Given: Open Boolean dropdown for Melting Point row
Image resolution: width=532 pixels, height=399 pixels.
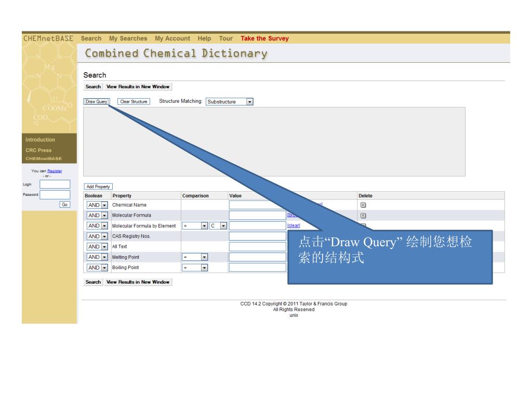Looking at the screenshot, I should (x=97, y=257).
